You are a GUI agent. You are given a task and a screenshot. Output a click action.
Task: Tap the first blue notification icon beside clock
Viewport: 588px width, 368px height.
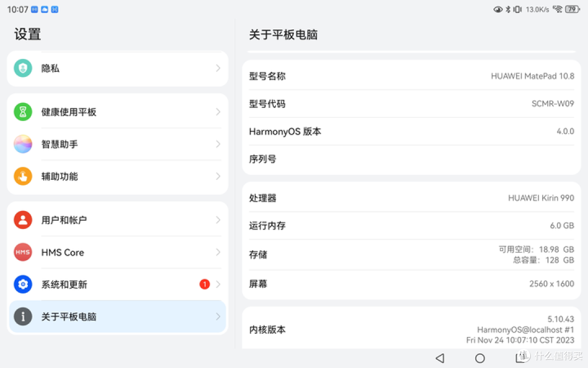pos(34,10)
